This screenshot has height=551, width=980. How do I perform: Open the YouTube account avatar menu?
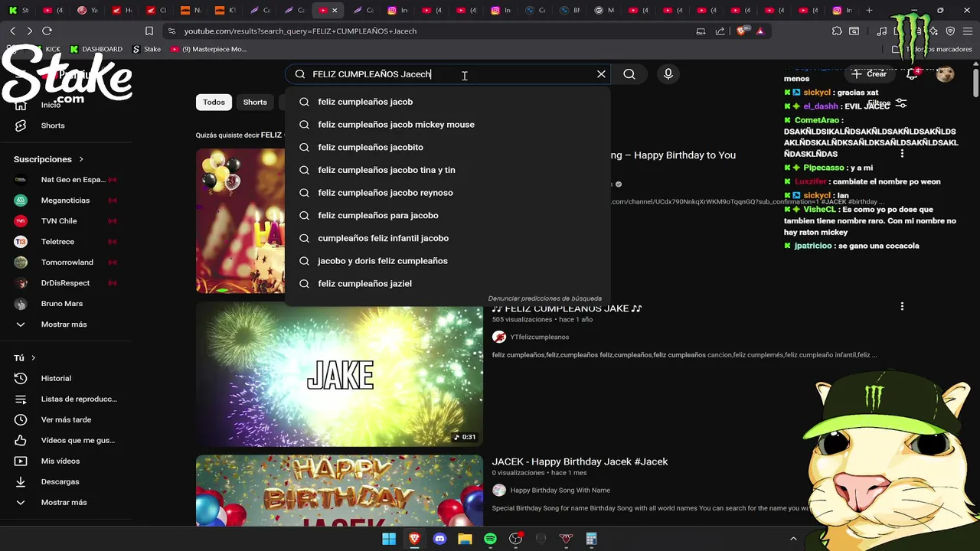(x=945, y=74)
